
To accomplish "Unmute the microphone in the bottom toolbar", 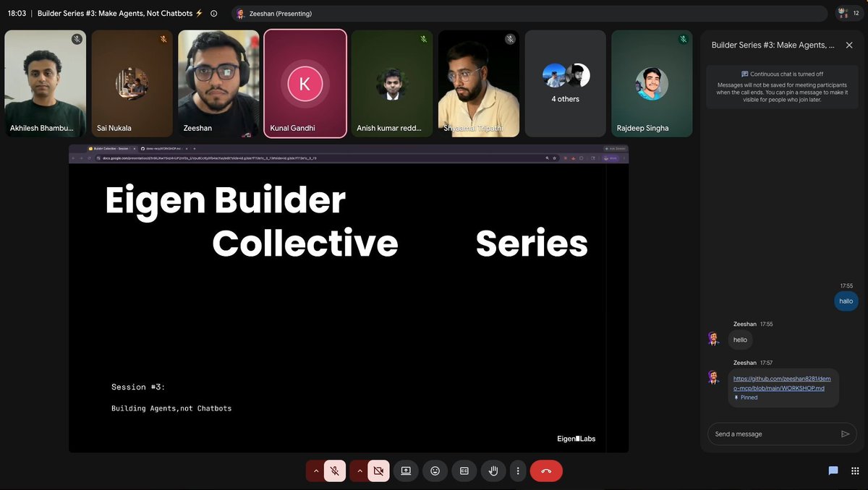I will 334,470.
